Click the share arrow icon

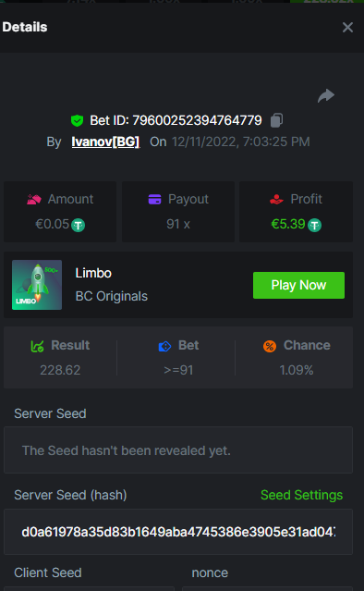point(326,96)
